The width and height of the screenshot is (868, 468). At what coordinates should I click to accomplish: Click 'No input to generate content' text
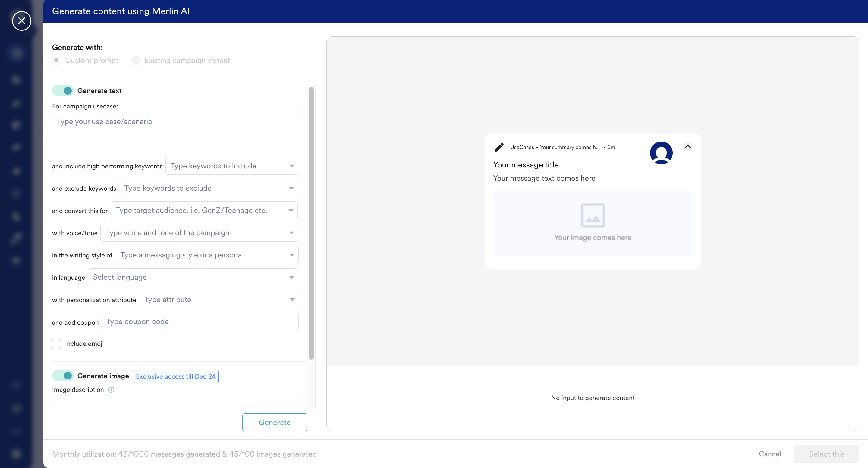click(x=593, y=398)
